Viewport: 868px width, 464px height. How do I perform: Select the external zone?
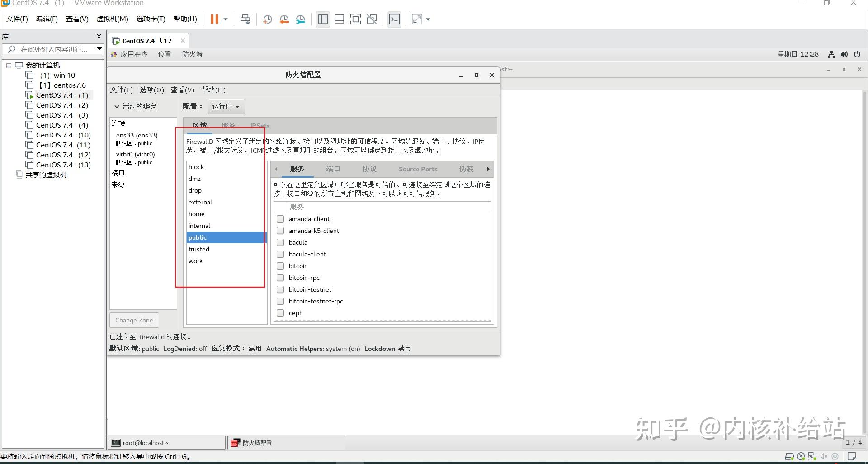click(226, 202)
